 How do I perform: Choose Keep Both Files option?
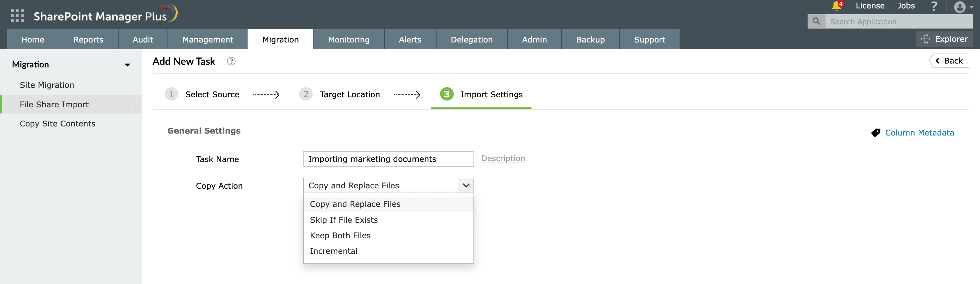[388, 235]
